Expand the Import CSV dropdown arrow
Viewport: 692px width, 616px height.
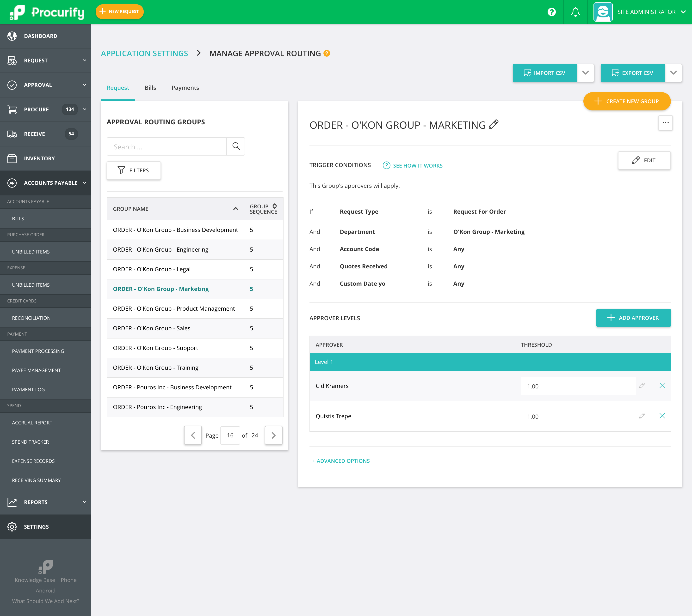click(x=586, y=73)
